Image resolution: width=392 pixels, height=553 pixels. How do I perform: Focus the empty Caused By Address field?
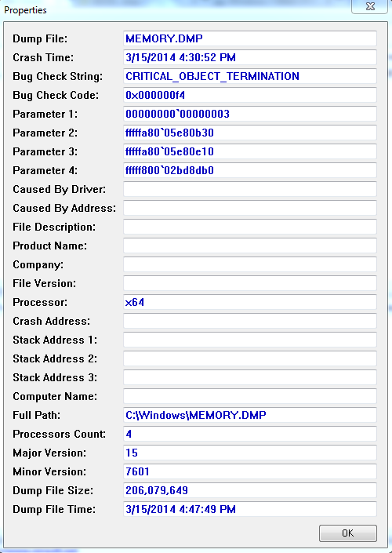click(250, 208)
